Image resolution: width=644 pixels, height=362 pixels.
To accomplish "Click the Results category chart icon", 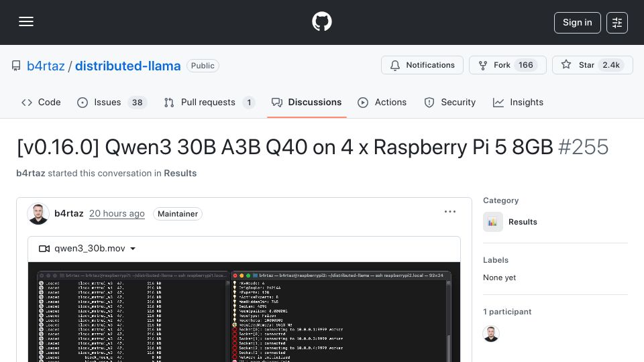I will pyautogui.click(x=493, y=222).
